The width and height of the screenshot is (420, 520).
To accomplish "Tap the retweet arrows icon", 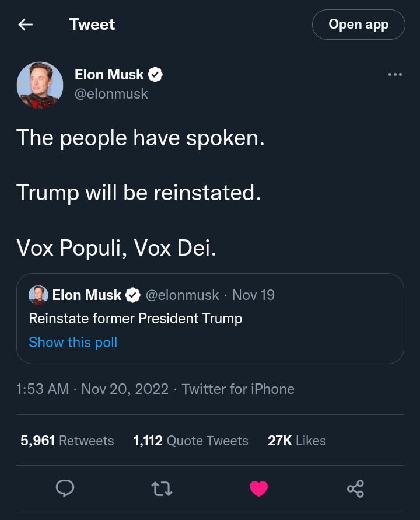I will pyautogui.click(x=162, y=488).
